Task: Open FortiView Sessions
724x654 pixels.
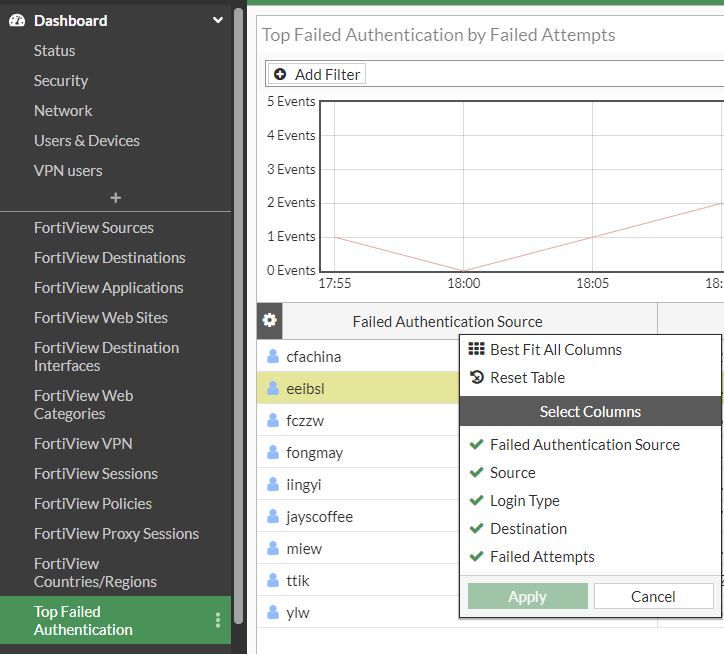Action: click(96, 474)
